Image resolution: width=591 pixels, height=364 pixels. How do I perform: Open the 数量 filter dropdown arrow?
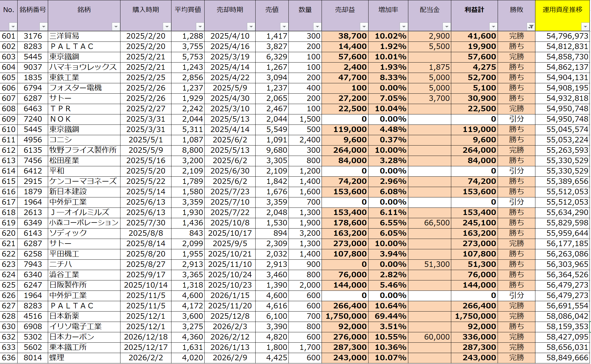pyautogui.click(x=317, y=27)
